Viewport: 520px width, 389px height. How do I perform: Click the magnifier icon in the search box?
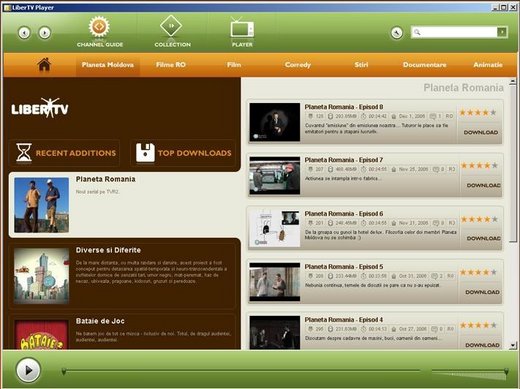(x=417, y=32)
